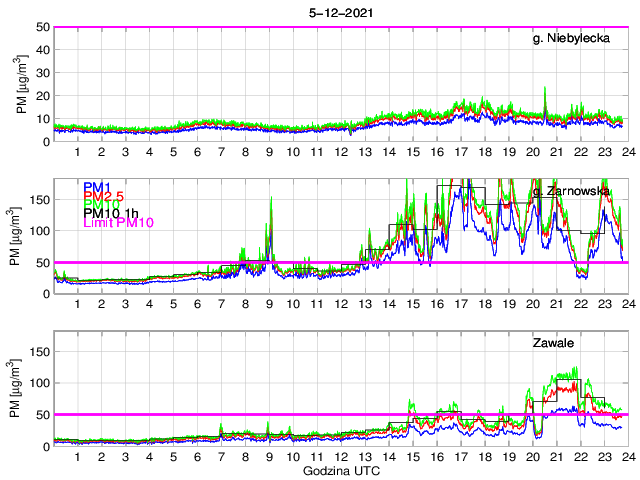Image resolution: width=640 pixels, height=480 pixels.
Task: Click the 150 tick on middle chart y-axis
Action: [40, 199]
